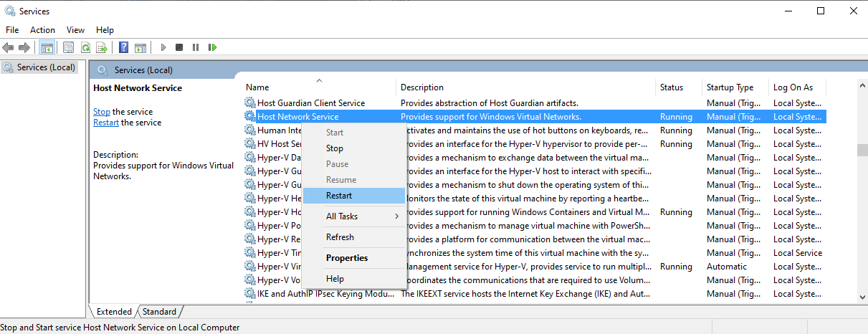This screenshot has height=334, width=868.
Task: Click the Refresh toolbar icon
Action: click(85, 48)
